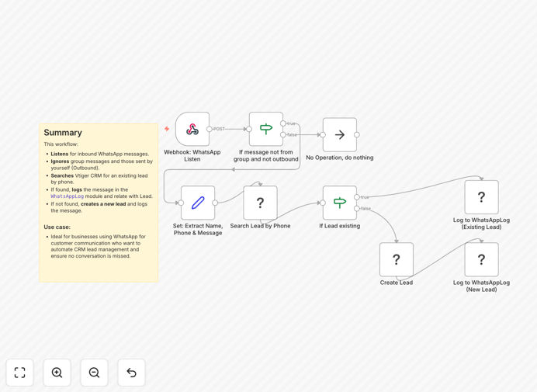Open the If Lead existing signpost node
537x392 pixels.
pyautogui.click(x=340, y=203)
